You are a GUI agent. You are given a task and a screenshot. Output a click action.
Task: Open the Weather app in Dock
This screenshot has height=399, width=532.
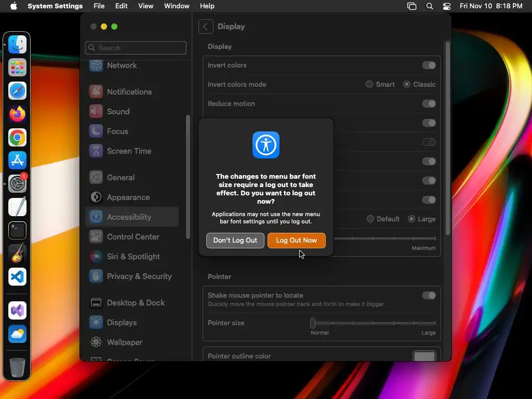tap(17, 334)
